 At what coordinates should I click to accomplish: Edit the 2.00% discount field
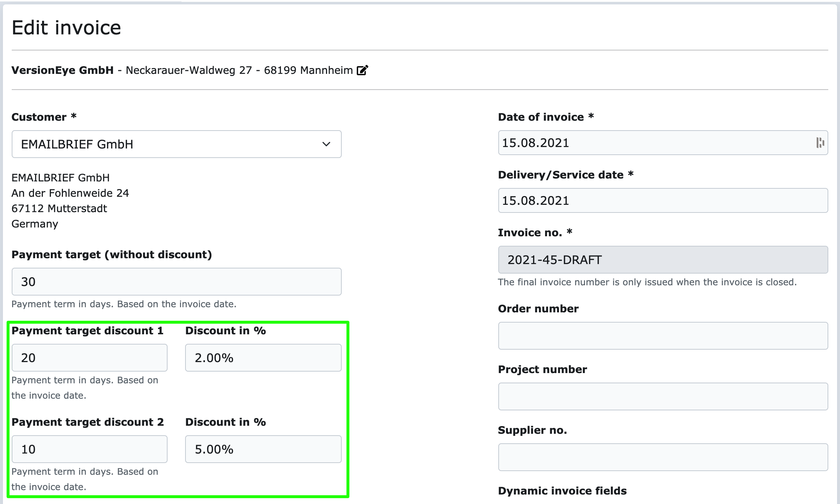point(263,358)
